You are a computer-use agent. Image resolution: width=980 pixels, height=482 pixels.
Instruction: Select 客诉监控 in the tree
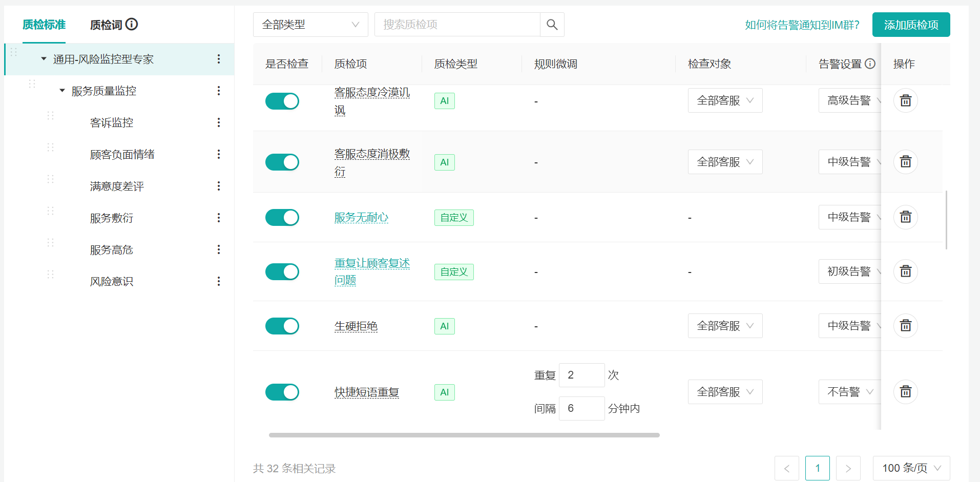click(112, 122)
